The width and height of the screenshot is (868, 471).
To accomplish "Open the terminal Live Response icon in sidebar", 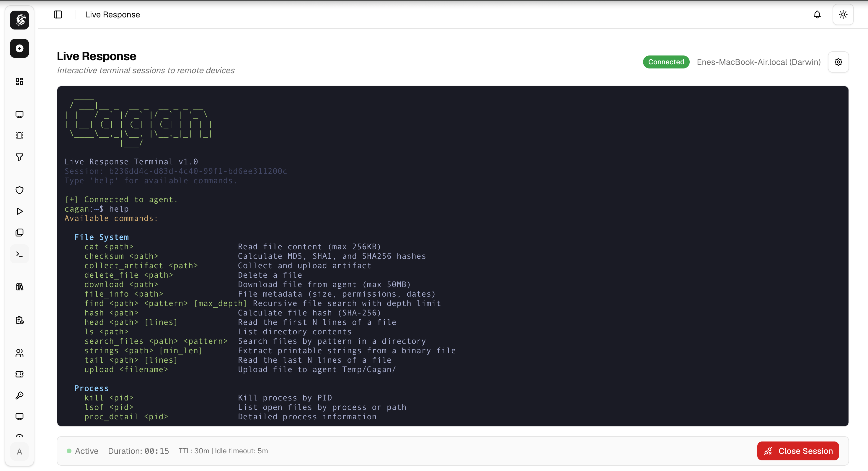I will (19, 254).
